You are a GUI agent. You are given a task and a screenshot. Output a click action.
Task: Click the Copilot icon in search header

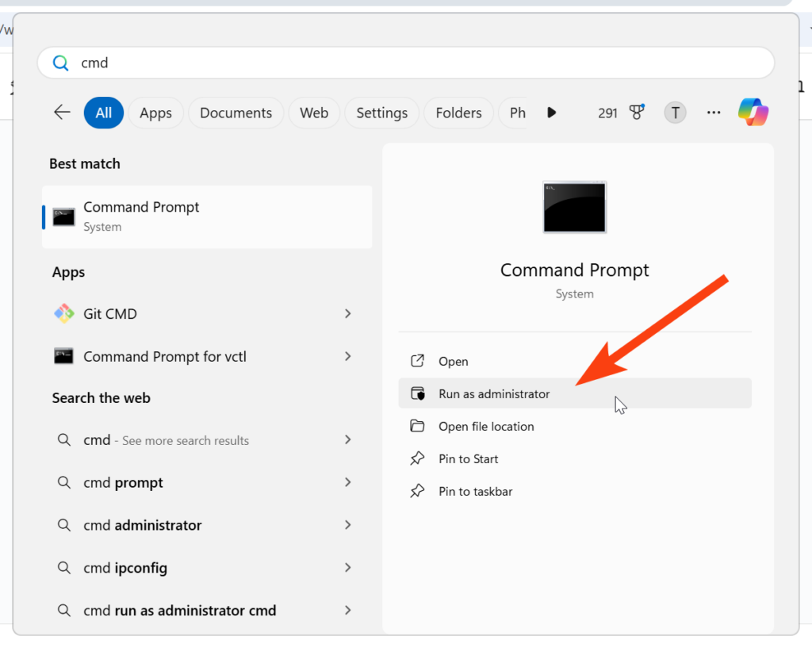753,113
